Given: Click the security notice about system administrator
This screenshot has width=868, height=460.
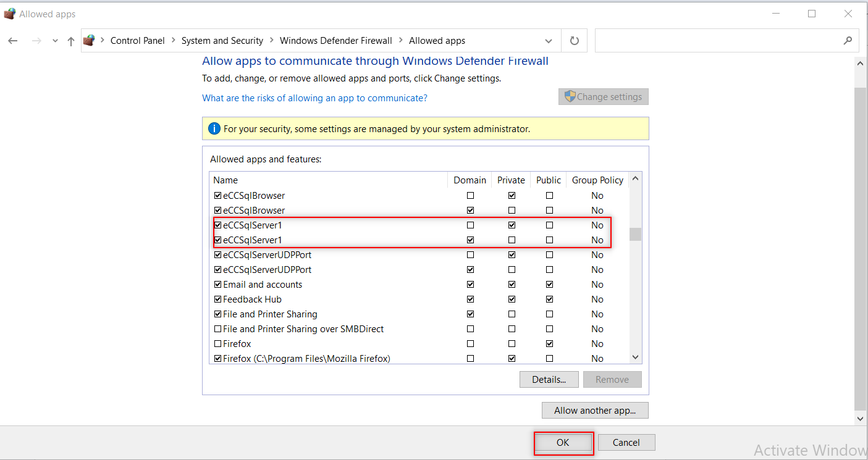Looking at the screenshot, I should click(426, 128).
